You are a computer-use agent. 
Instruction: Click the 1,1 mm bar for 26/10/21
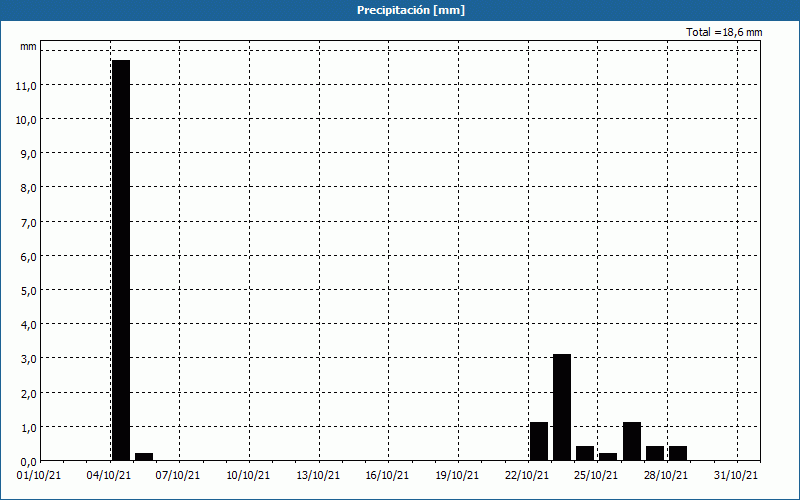(632, 441)
